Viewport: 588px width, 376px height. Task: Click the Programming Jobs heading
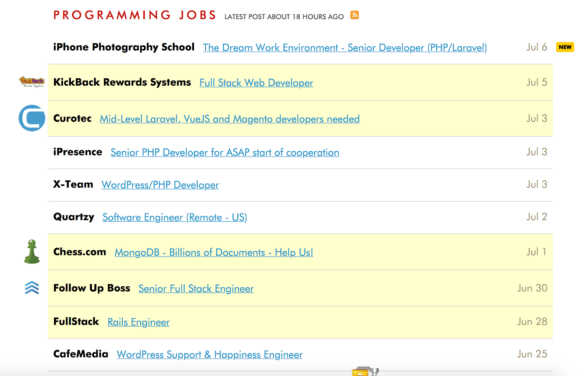(135, 15)
